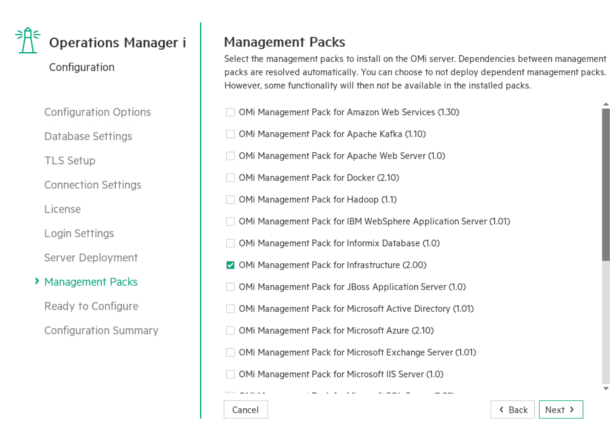Viewport: 610px width, 441px height.
Task: Click the 'Configuration' subtitle under the logo
Action: [x=82, y=67]
